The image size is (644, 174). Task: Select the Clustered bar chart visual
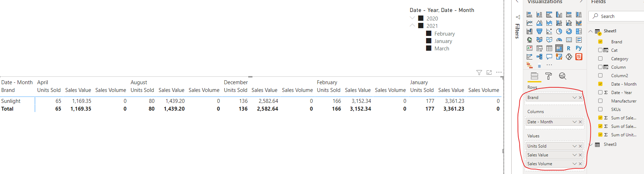(x=549, y=14)
